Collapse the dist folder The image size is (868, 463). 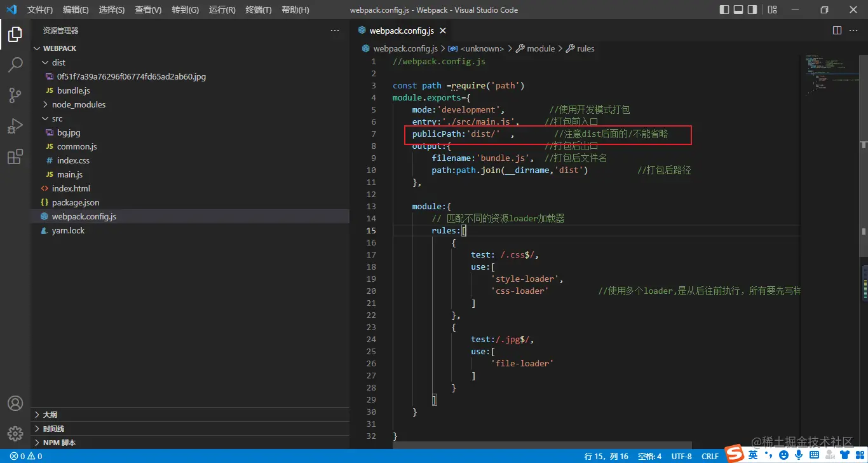pos(58,62)
